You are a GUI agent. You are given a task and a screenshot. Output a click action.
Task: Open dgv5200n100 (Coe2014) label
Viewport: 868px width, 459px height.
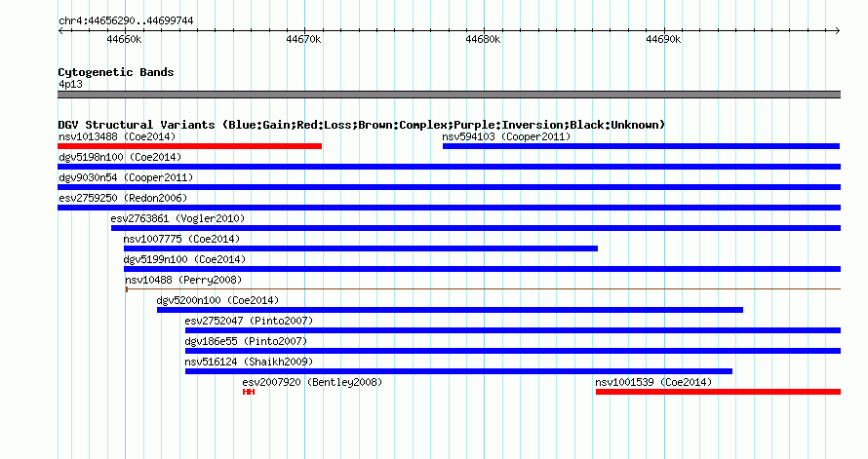click(217, 300)
